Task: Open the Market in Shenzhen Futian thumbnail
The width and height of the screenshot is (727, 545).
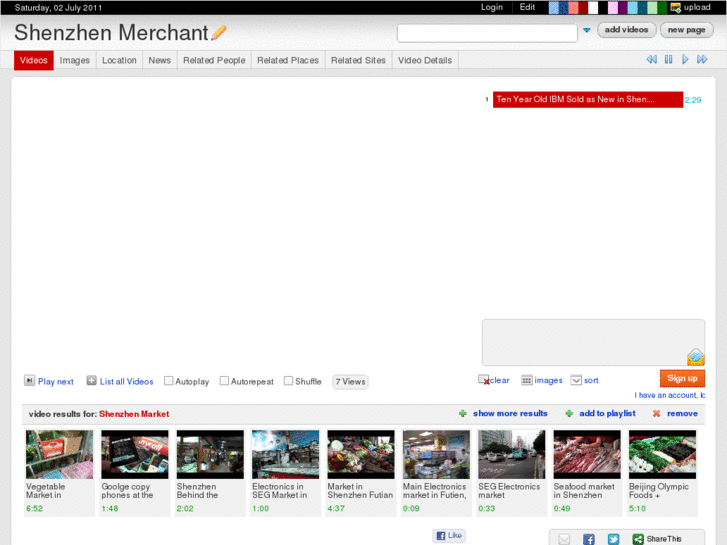Action: [361, 455]
